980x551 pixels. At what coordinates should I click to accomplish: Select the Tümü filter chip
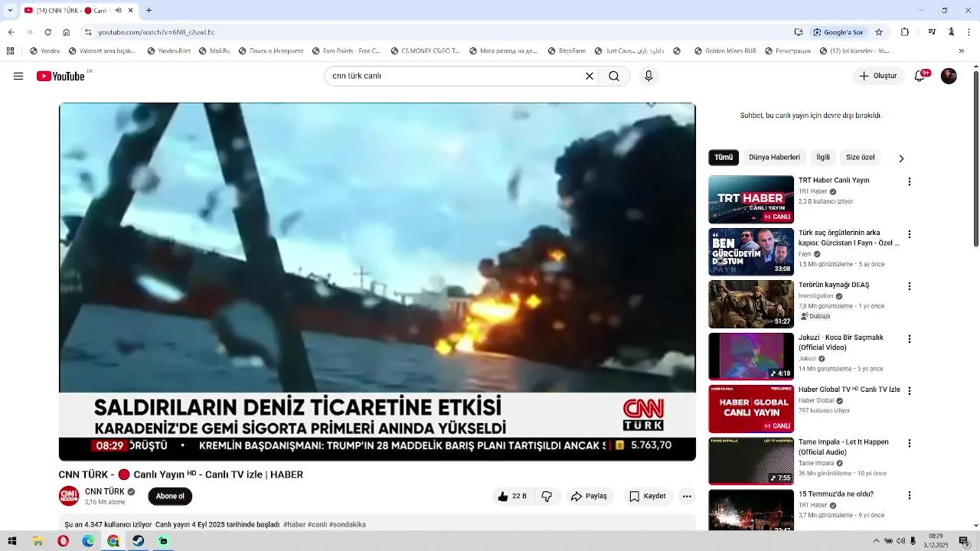tap(724, 158)
